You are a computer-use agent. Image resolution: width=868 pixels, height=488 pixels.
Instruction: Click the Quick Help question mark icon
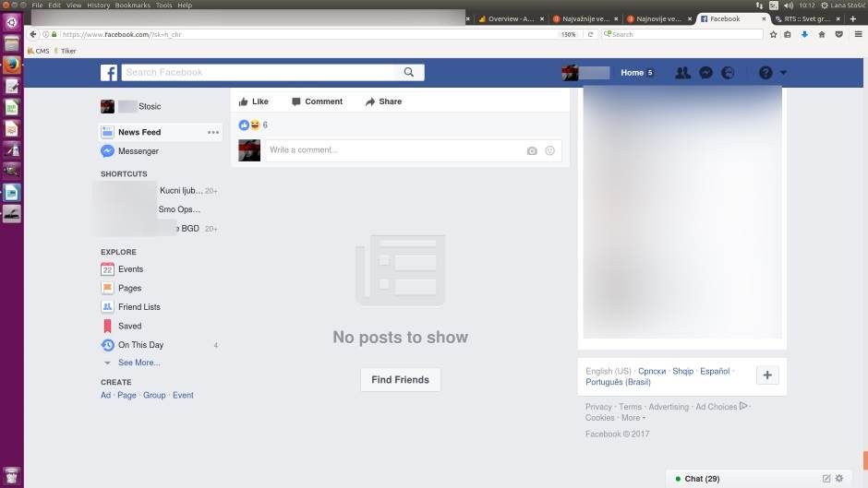point(765,73)
